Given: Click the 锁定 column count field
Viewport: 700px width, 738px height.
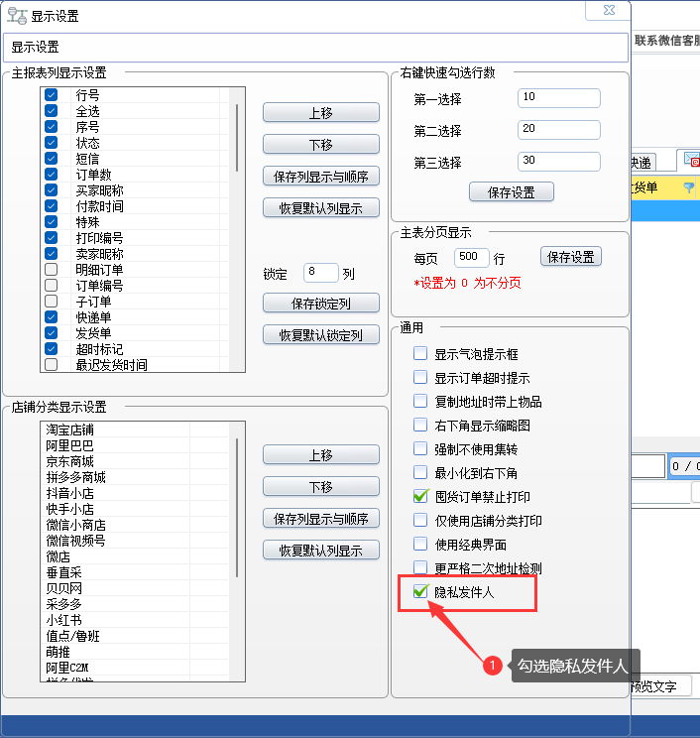Looking at the screenshot, I should coord(321,273).
